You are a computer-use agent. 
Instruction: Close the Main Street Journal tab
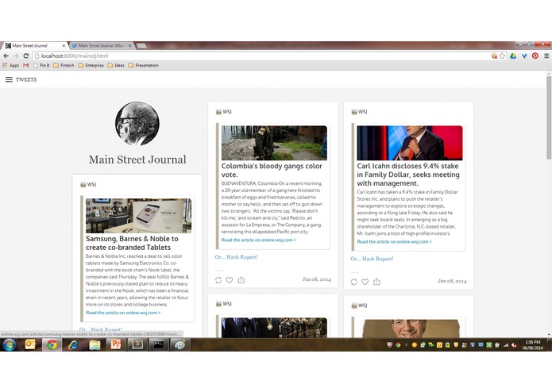pyautogui.click(x=64, y=46)
